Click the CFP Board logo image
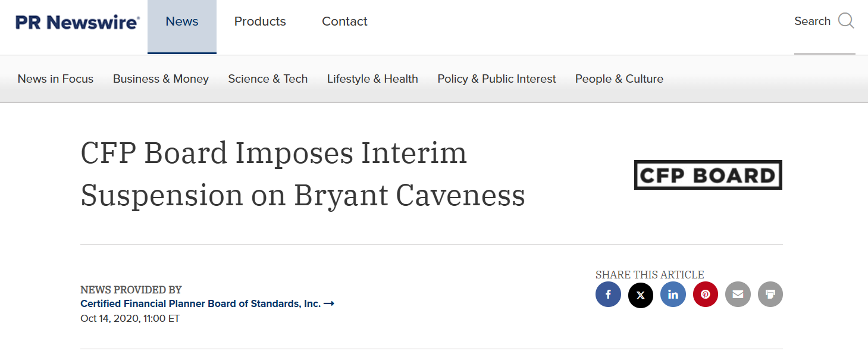 pos(708,175)
